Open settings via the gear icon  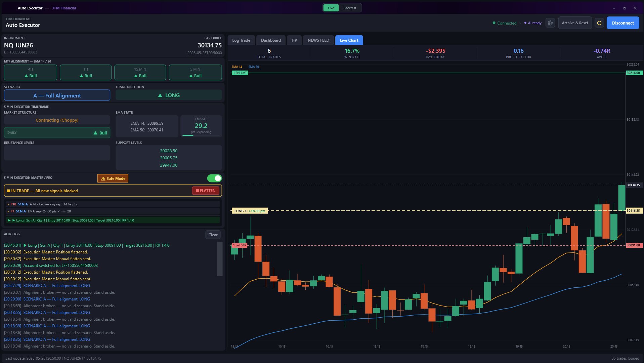point(550,23)
